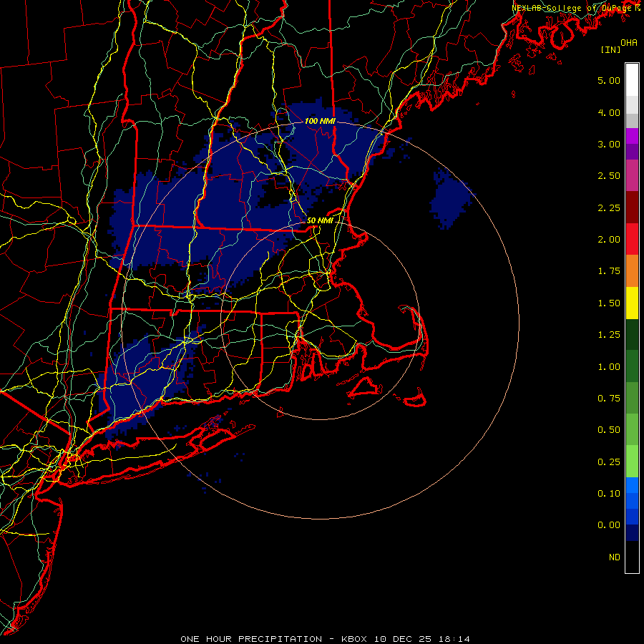Pick the darkest green swatch beside 1.25
This screenshot has width=644, height=644.
[x=632, y=334]
